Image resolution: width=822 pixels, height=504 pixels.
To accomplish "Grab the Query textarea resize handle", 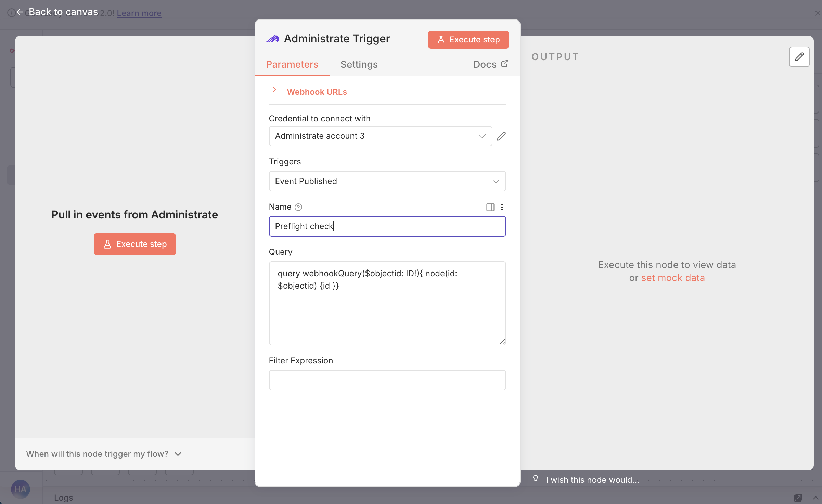I will pyautogui.click(x=502, y=342).
